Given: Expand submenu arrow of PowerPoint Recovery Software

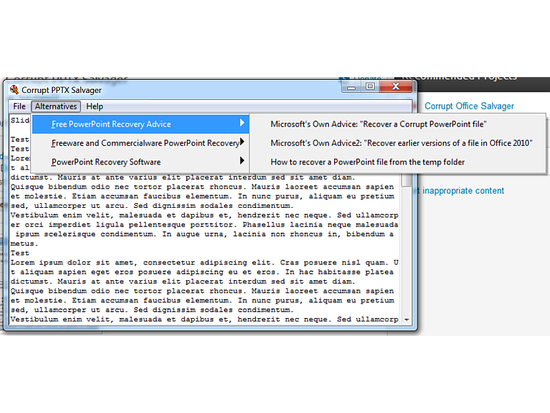Looking at the screenshot, I should coord(242,160).
